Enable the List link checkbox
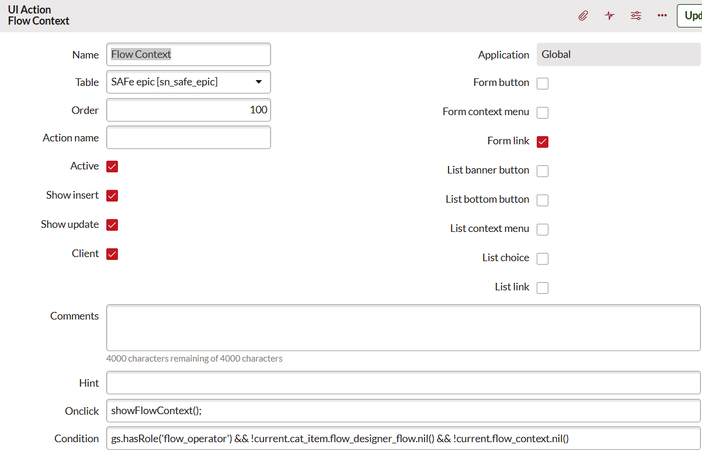702x451 pixels. (x=543, y=288)
